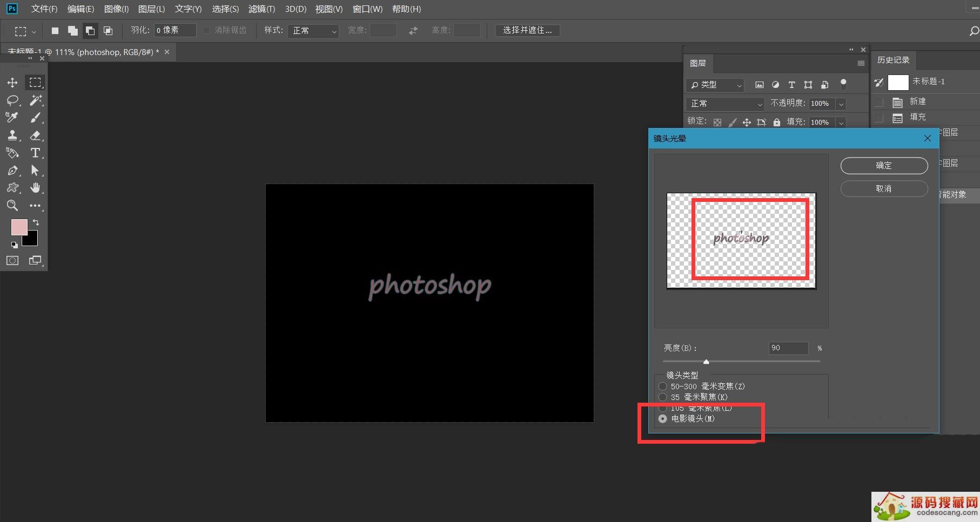Open the 正常 blend mode dropdown
Image resolution: width=980 pixels, height=522 pixels.
pos(725,104)
